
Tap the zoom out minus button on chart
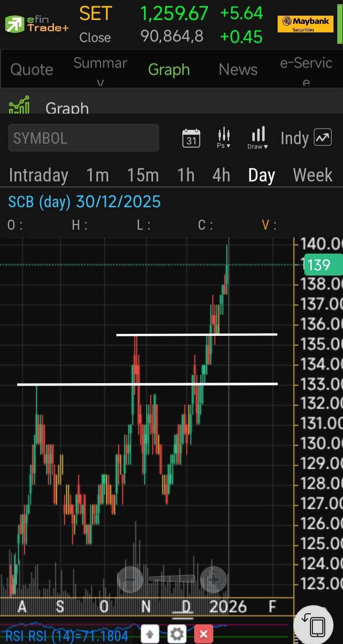tap(130, 579)
